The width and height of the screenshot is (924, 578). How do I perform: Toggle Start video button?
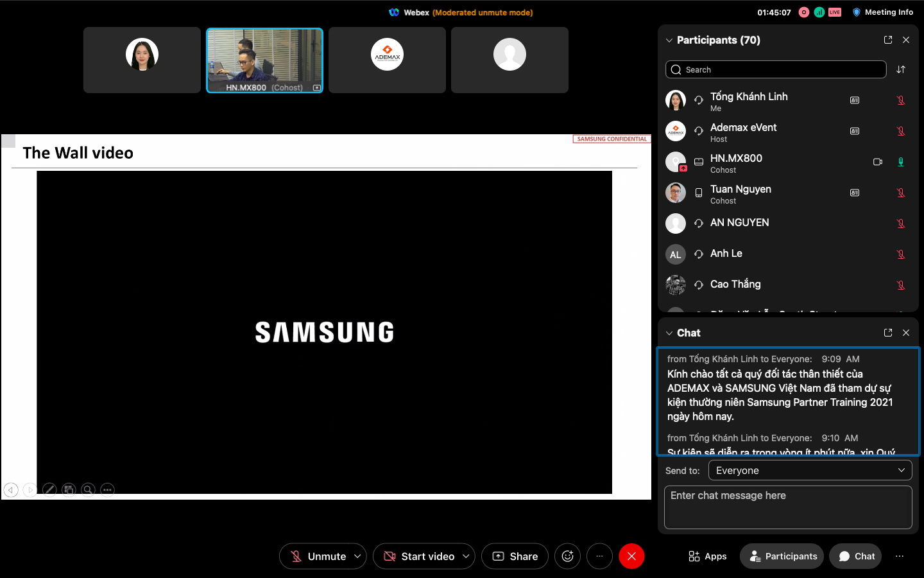(420, 556)
